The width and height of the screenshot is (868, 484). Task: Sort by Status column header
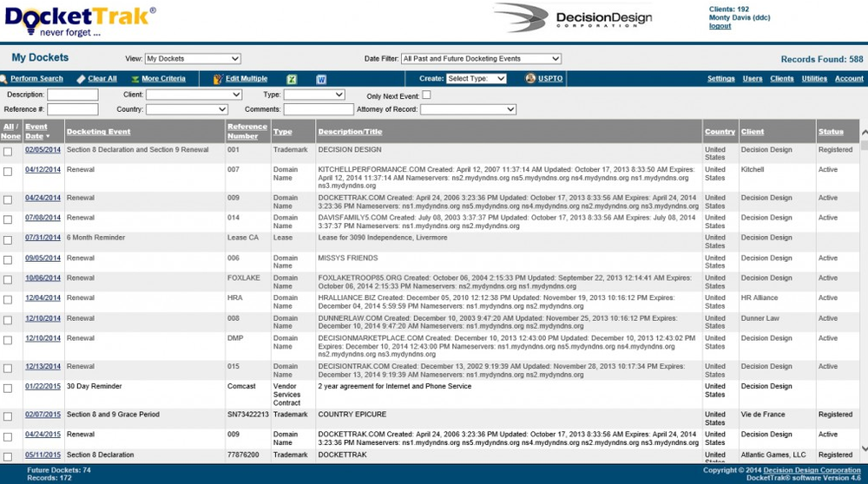(x=831, y=132)
